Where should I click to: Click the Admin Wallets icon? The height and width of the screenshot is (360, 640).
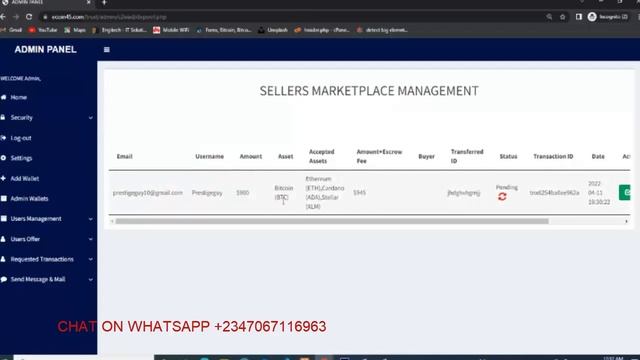[3, 198]
